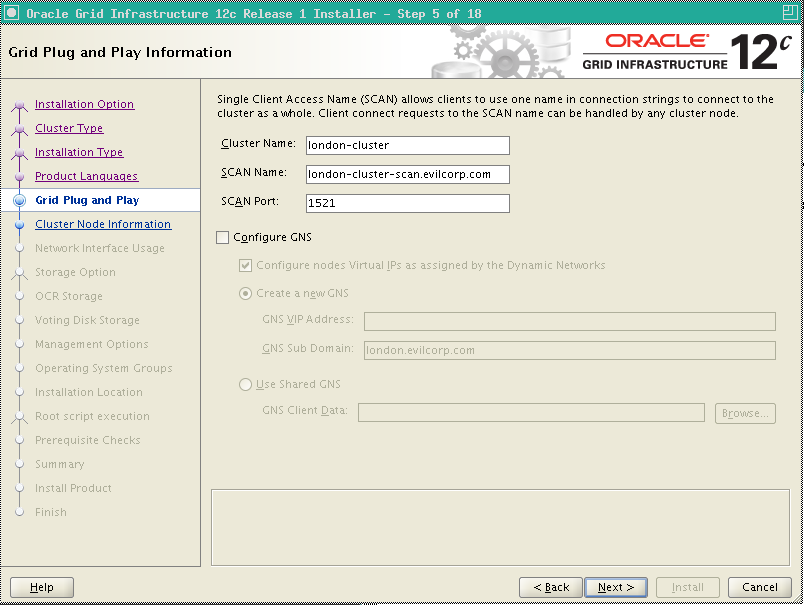Click the Prerequisite Checks step
This screenshot has width=804, height=605.
(88, 440)
